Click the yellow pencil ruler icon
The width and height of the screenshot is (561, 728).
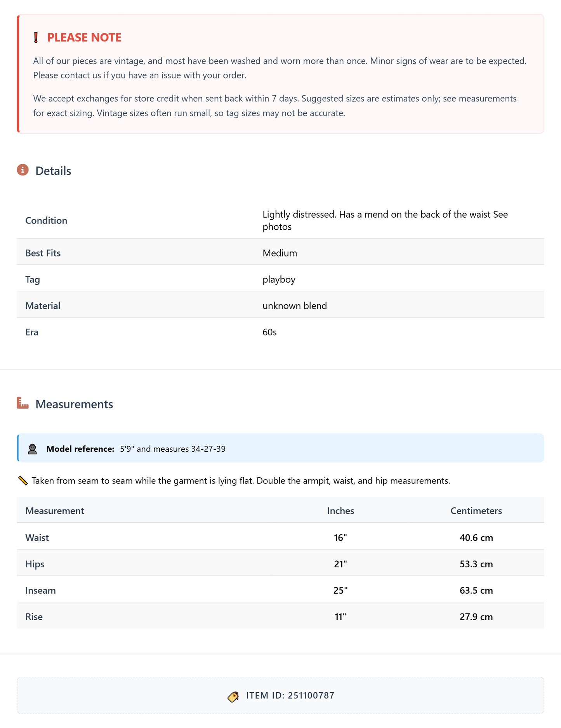(x=23, y=481)
